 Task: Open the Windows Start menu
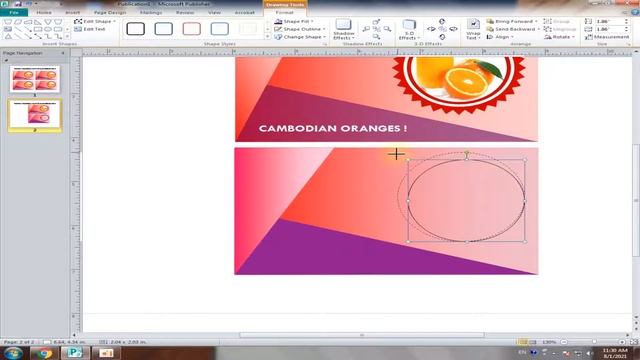(x=13, y=353)
